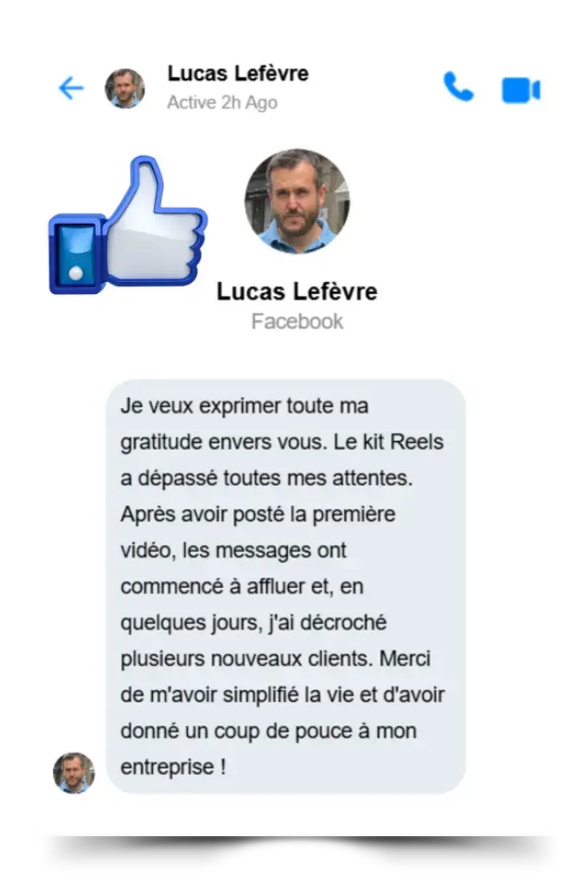
Task: Click the last word 'entreprise !' in message
Action: pyautogui.click(x=173, y=767)
